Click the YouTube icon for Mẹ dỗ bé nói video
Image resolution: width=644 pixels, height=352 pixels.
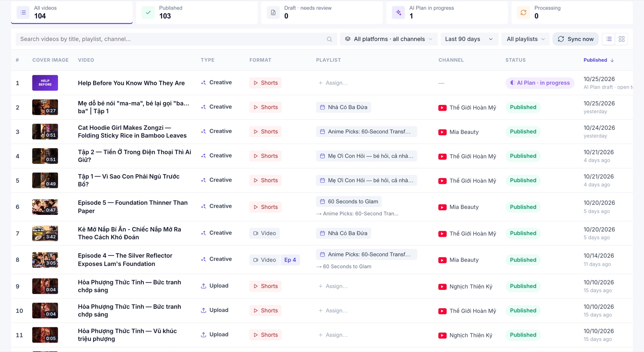[442, 108]
